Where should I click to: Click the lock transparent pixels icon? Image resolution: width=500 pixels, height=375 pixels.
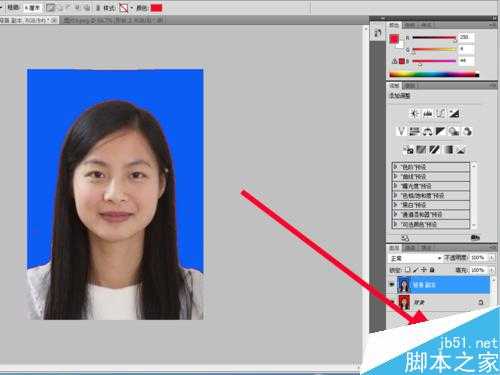(x=408, y=270)
